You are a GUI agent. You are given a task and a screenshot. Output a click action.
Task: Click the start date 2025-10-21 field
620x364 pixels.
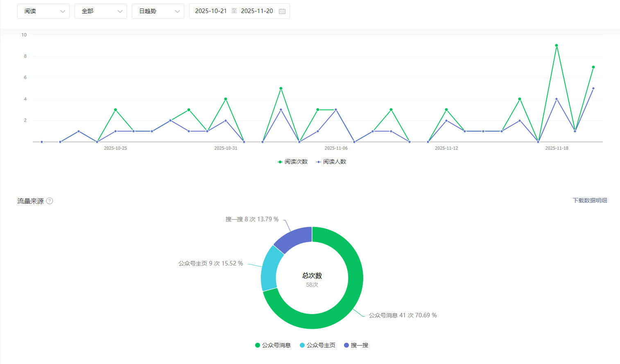click(x=211, y=11)
